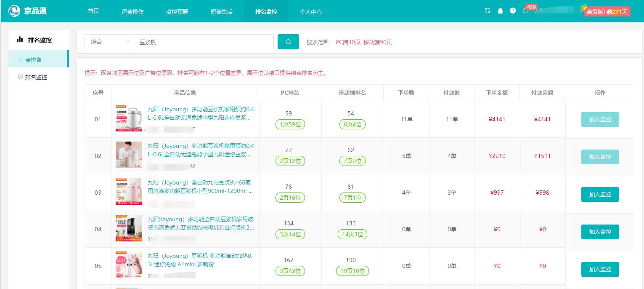Click the ¥2210 order amount cell
The height and width of the screenshot is (289, 644).
tap(497, 156)
